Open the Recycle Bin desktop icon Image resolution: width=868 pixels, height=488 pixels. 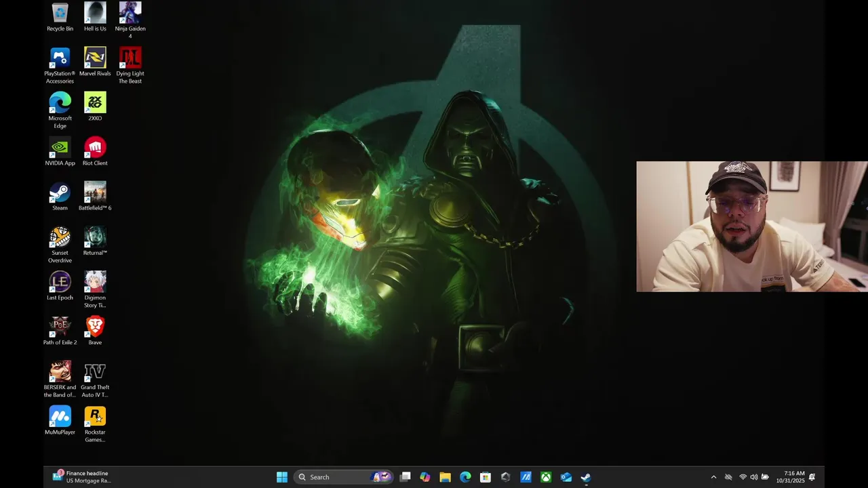(x=60, y=17)
